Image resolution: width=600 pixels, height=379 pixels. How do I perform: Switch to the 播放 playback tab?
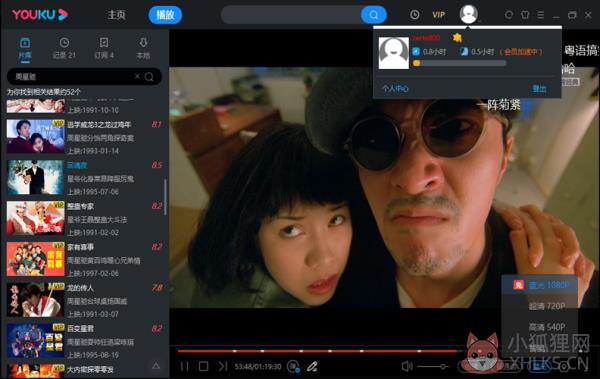coord(165,15)
